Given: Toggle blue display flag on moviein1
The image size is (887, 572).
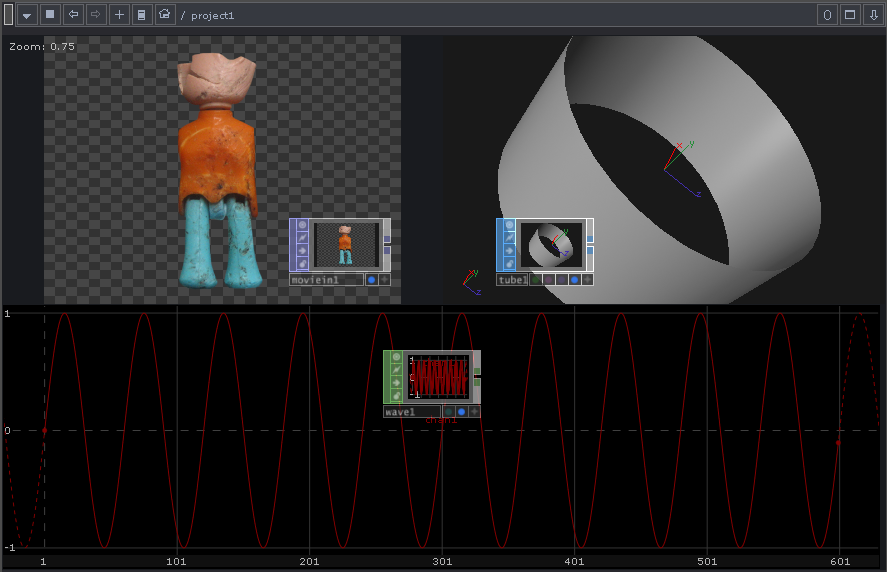Looking at the screenshot, I should point(372,279).
